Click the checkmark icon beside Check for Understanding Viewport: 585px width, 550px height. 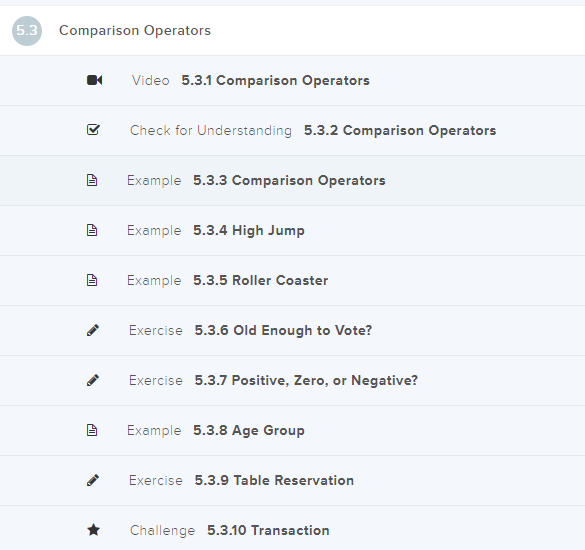93,129
